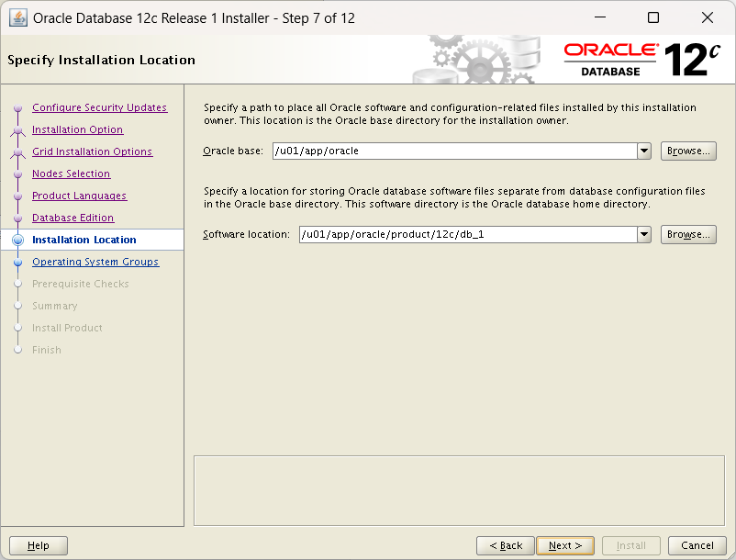Click the 'Oracle base:' label text
The image size is (736, 560).
[x=233, y=151]
